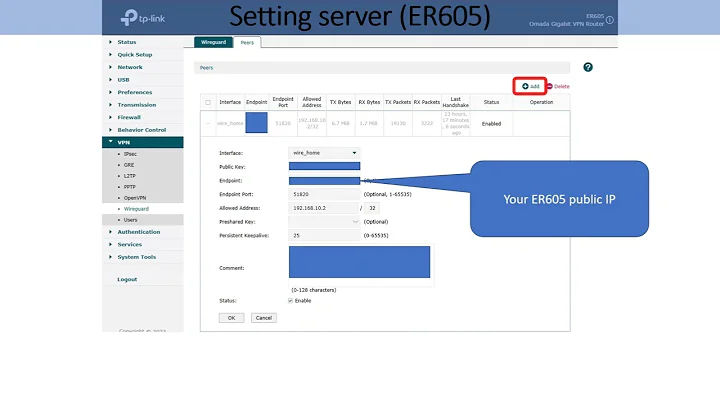This screenshot has width=720, height=404.
Task: Click the Add peer button
Action: [x=530, y=86]
